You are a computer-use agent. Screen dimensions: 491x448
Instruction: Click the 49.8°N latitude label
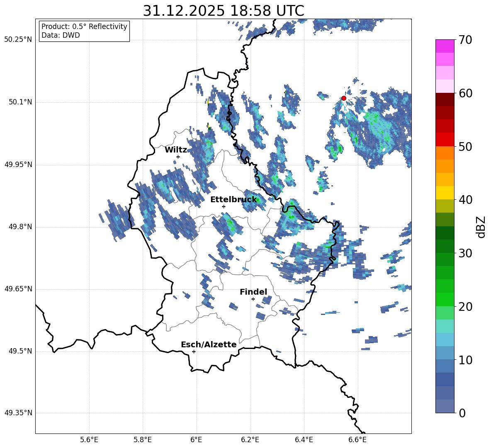pos(20,227)
